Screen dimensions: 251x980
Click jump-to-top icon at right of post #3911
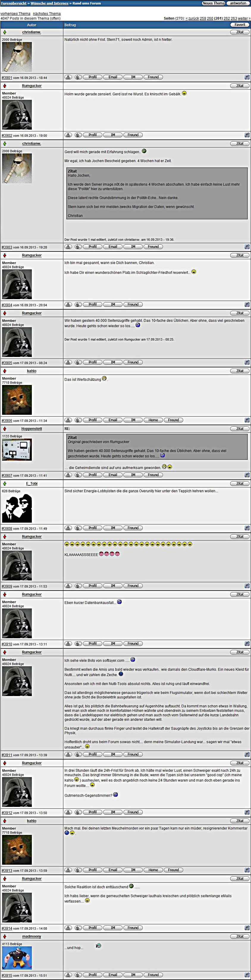(247, 754)
